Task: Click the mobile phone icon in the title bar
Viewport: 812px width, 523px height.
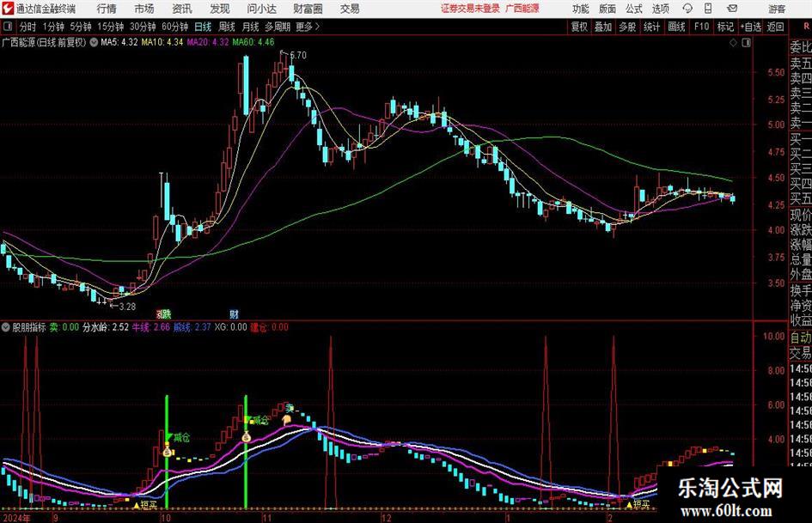Action: point(708,9)
